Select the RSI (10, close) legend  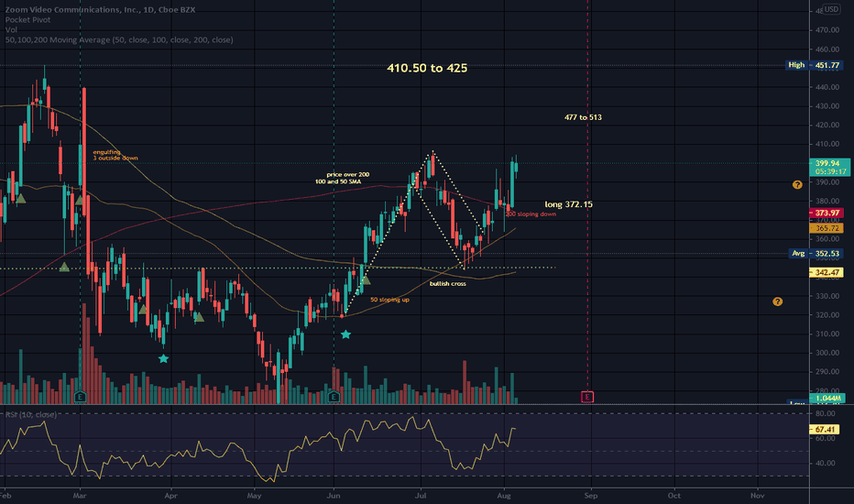tap(30, 414)
